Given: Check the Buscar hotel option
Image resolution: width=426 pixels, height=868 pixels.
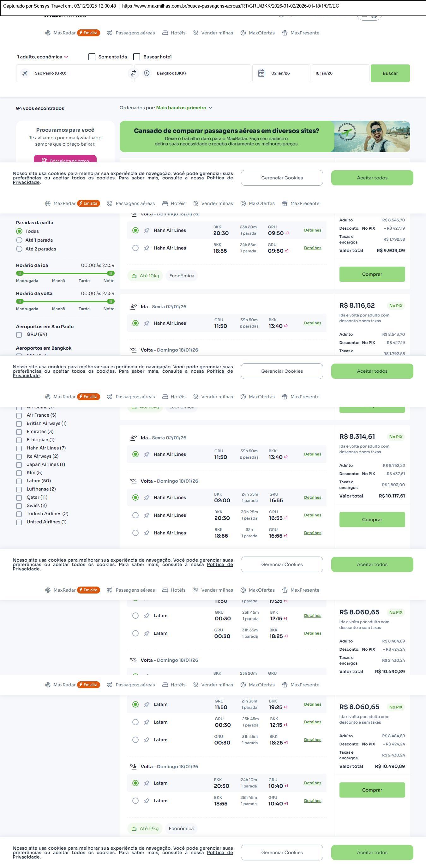Looking at the screenshot, I should (137, 57).
